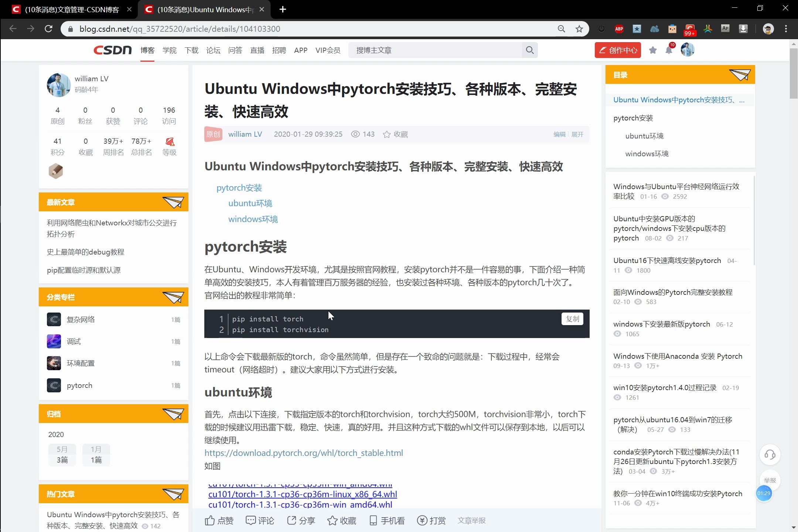The image size is (798, 532).
Task: Click the search magnifier in CSDN header
Action: [x=529, y=50]
